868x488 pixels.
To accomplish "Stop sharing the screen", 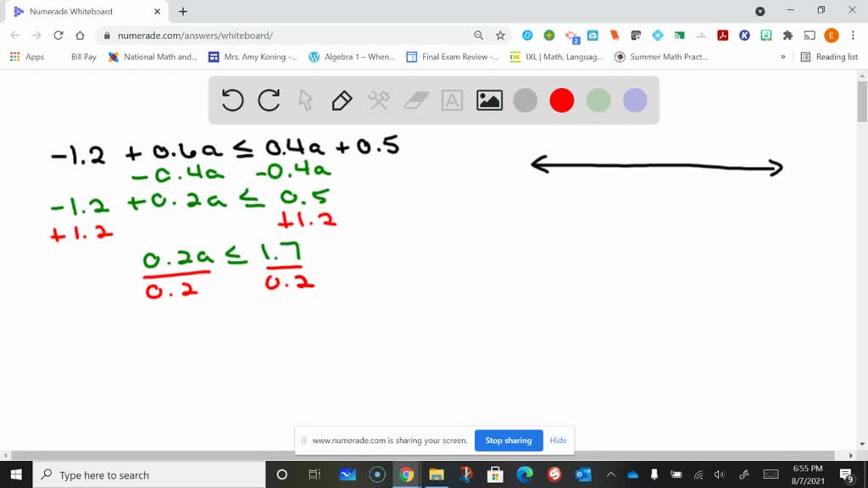I will click(x=509, y=441).
